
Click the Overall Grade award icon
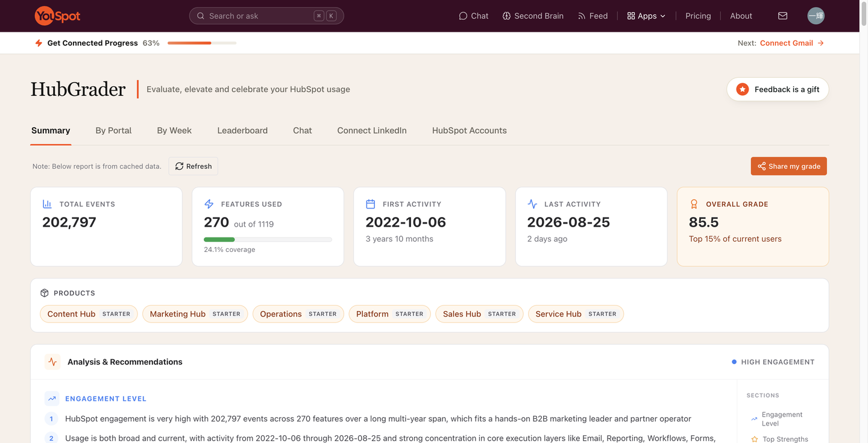pos(694,204)
